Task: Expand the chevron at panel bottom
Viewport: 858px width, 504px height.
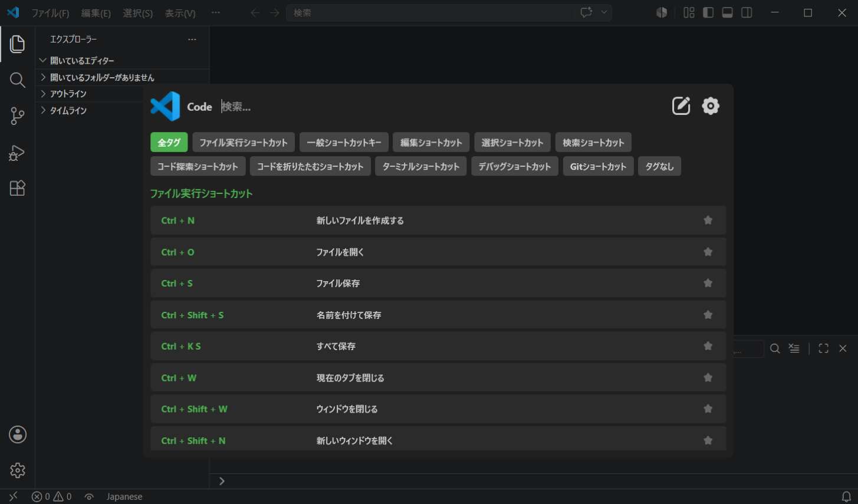Action: [x=222, y=481]
